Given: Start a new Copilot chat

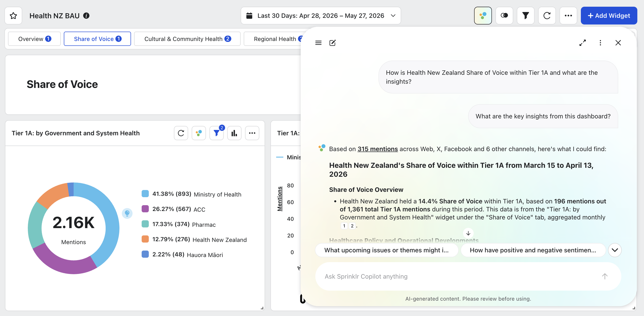Looking at the screenshot, I should pyautogui.click(x=333, y=43).
